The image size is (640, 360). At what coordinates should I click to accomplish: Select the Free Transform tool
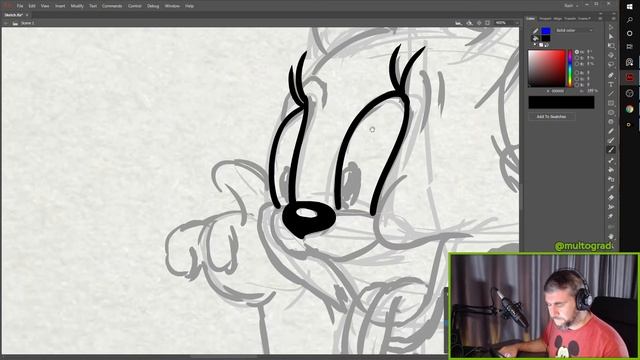tap(611, 46)
